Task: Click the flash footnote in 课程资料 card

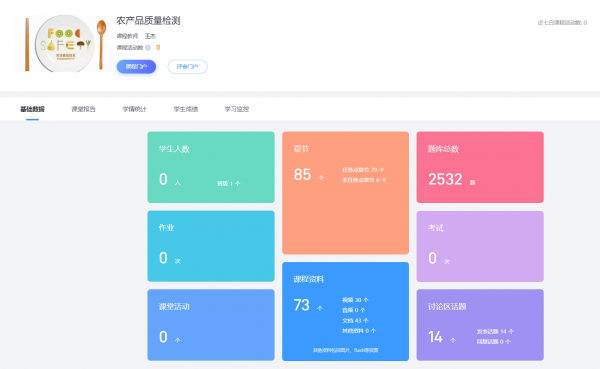Action: click(x=346, y=350)
